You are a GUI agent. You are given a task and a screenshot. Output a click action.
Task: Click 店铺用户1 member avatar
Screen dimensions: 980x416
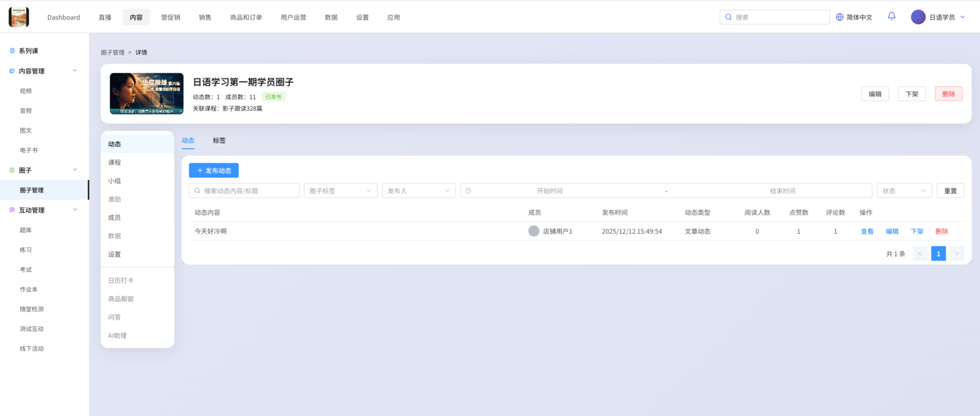click(x=534, y=231)
